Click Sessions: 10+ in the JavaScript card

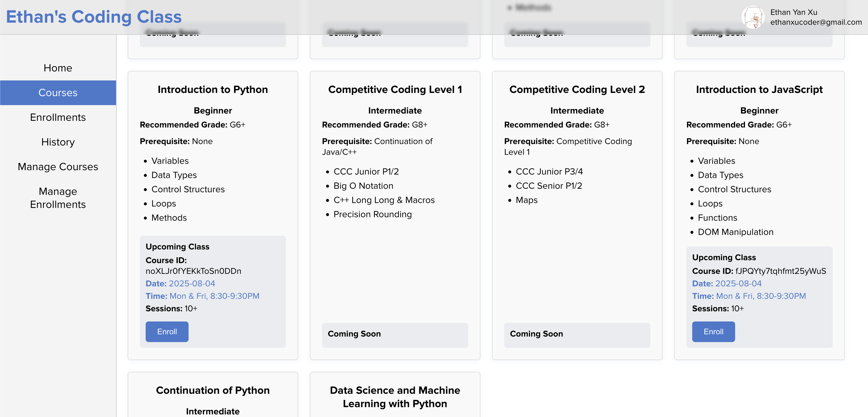718,308
